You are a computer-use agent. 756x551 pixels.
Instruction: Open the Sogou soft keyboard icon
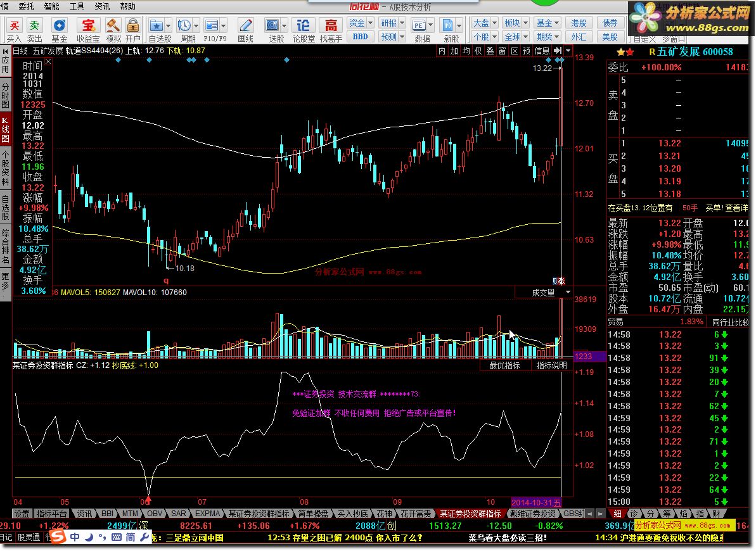116,537
